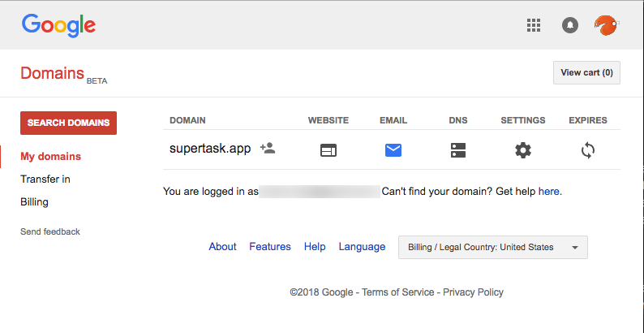Click the EMAIL column header
The height and width of the screenshot is (333, 644).
pos(393,120)
